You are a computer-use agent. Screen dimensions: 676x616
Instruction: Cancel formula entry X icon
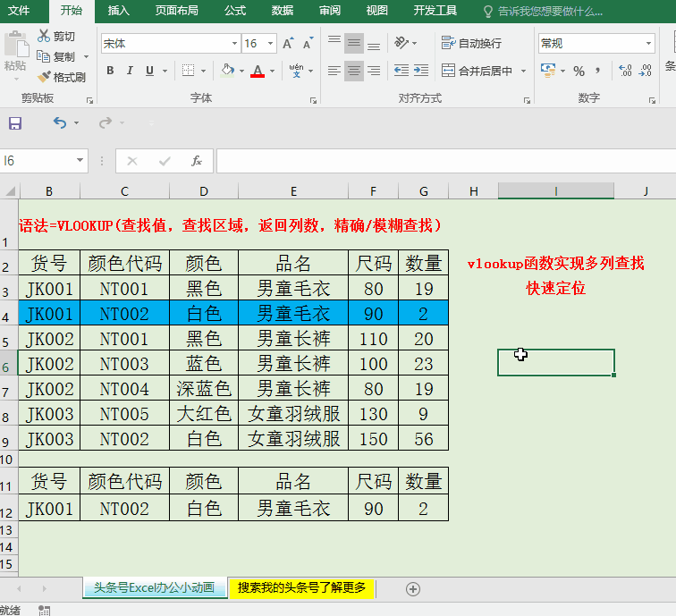click(x=132, y=161)
